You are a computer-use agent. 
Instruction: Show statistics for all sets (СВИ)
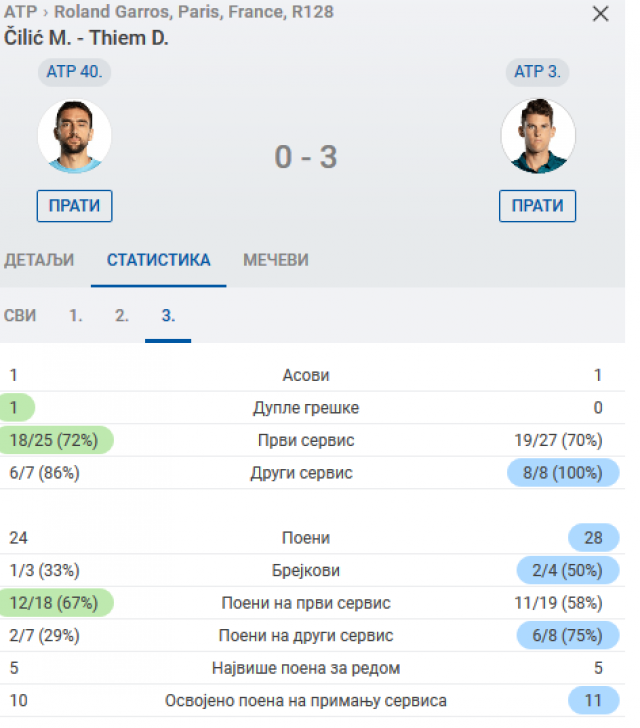click(20, 315)
